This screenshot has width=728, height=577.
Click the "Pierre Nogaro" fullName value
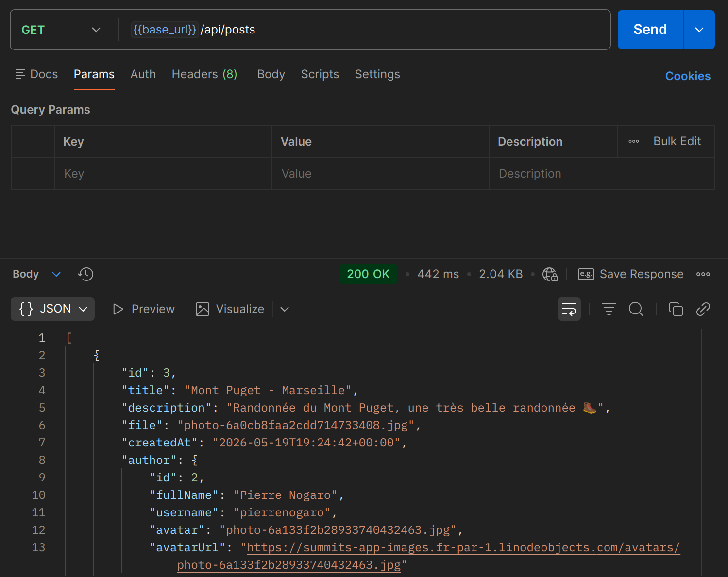pos(286,495)
